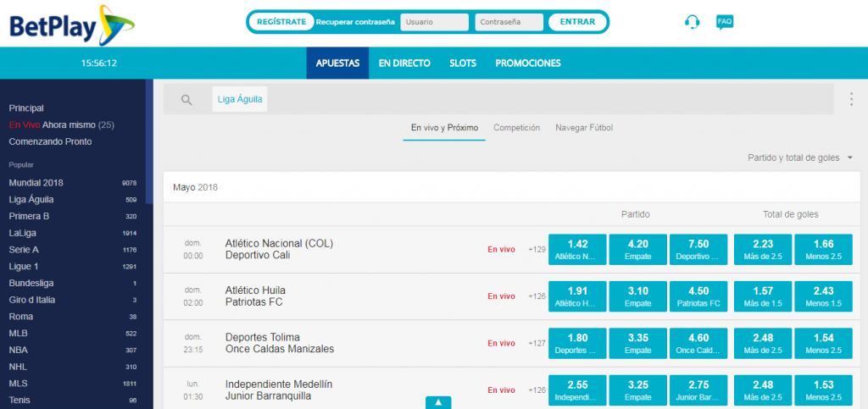Screen dimensions: 868x409
Task: Switch to the Competición tab
Action: point(516,128)
